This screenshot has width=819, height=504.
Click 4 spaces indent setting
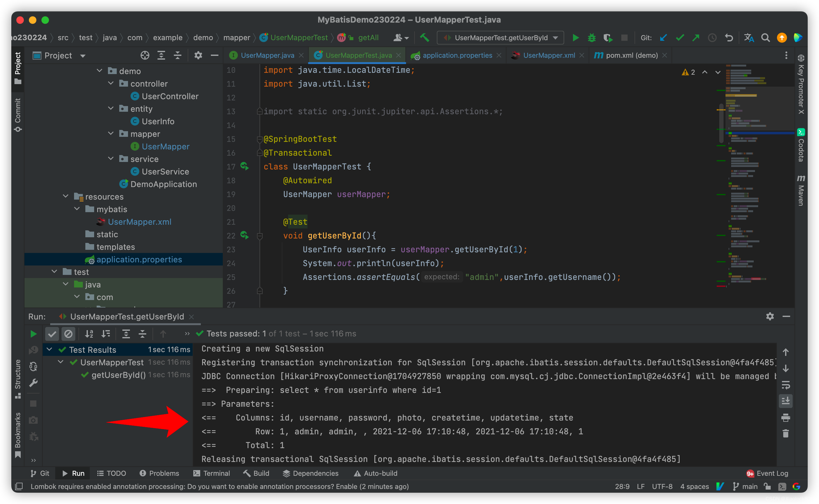coord(694,487)
